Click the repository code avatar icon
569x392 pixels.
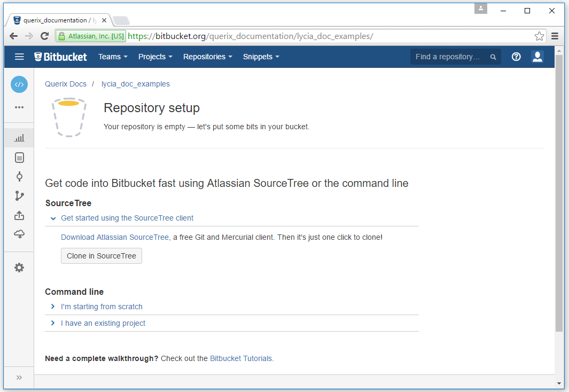(x=19, y=84)
